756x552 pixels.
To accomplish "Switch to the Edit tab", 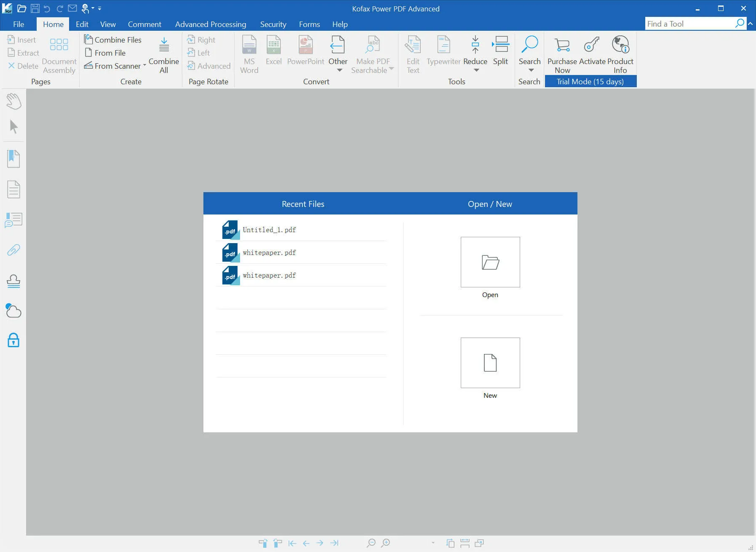I will (82, 24).
